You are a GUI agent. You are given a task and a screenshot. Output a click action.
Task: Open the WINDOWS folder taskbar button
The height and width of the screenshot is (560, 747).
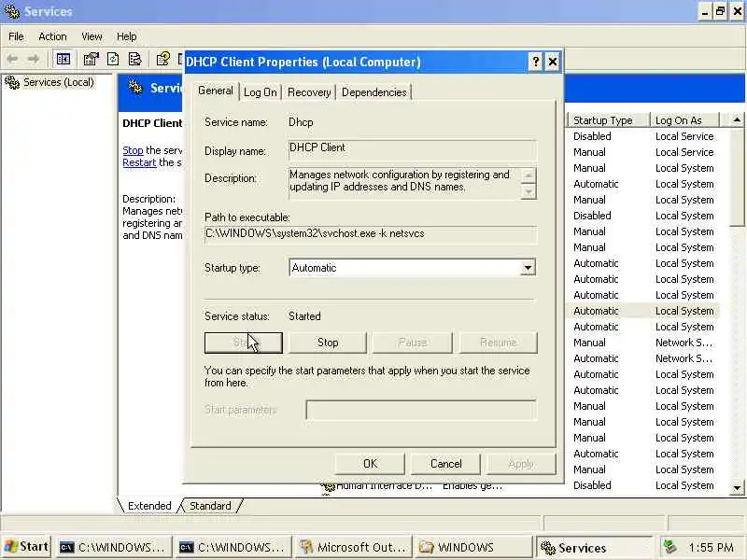click(x=473, y=547)
